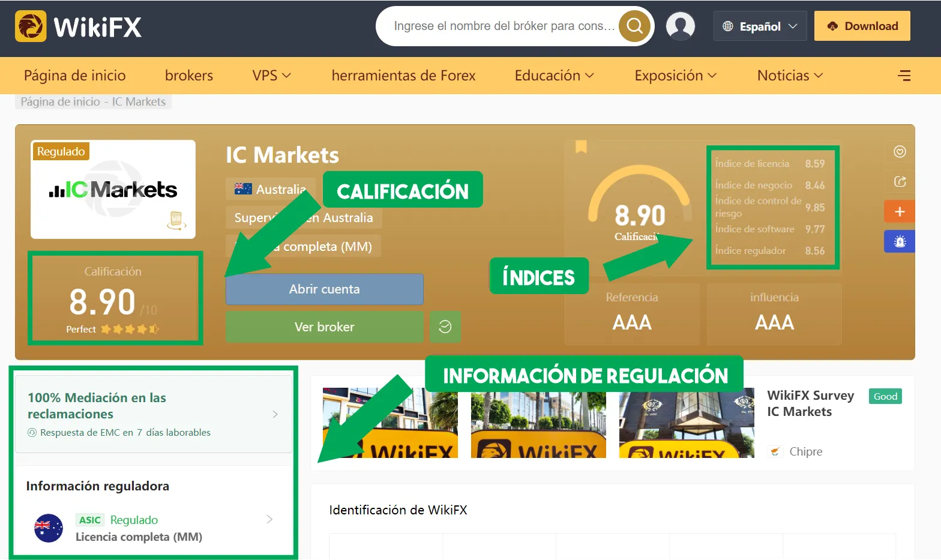Click the influencia AAA box
The width and height of the screenshot is (941, 560).
pos(774,314)
